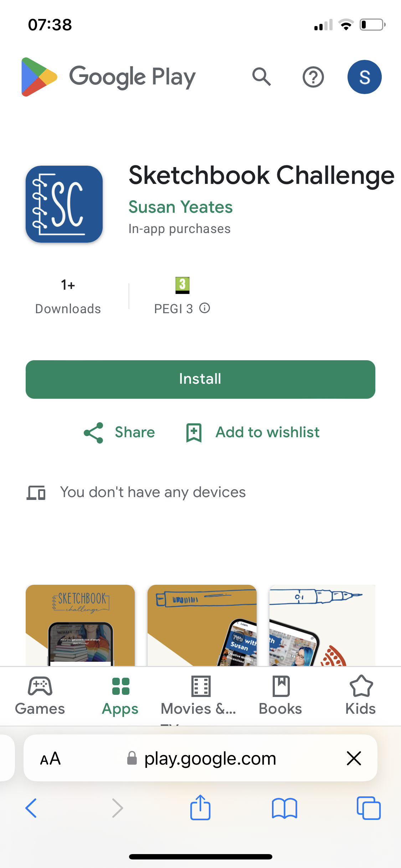This screenshot has width=401, height=868.
Task: Show PEGI 3 rating info
Action: (205, 308)
